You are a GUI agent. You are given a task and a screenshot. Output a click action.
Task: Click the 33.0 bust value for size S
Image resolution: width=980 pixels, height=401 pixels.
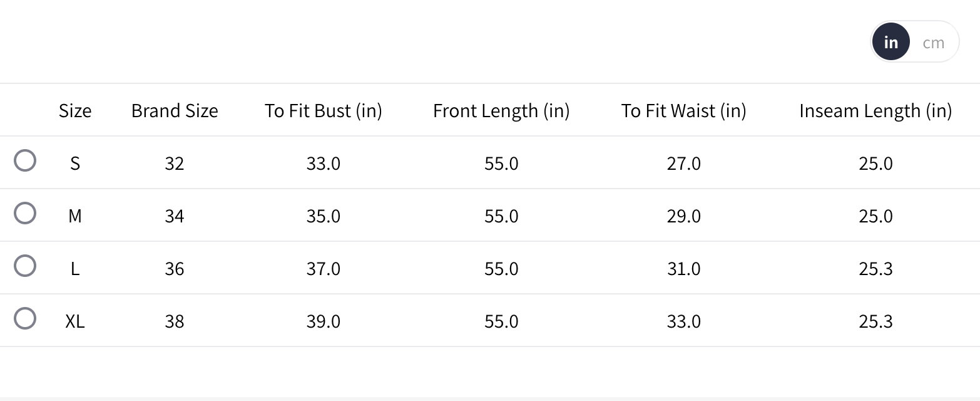click(x=323, y=164)
